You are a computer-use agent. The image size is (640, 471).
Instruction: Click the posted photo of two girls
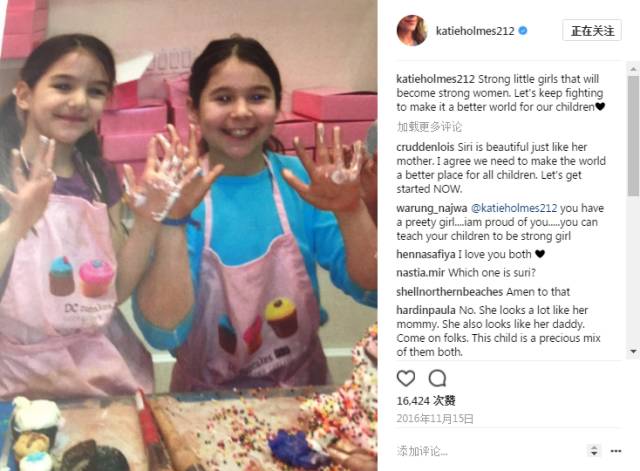click(x=189, y=236)
